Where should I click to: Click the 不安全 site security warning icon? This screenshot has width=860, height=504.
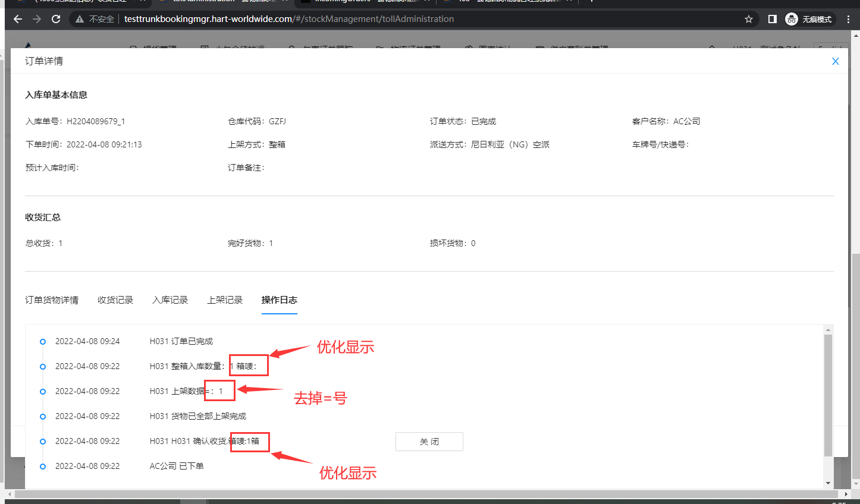[80, 19]
